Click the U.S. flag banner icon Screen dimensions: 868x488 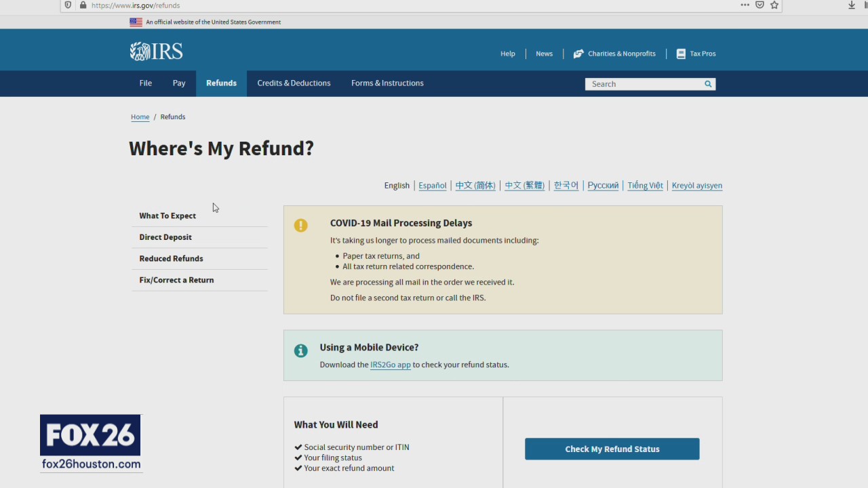point(136,22)
